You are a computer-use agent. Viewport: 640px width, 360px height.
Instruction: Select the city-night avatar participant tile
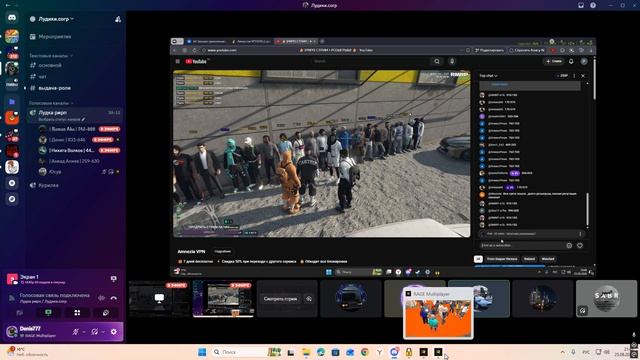pos(542,299)
